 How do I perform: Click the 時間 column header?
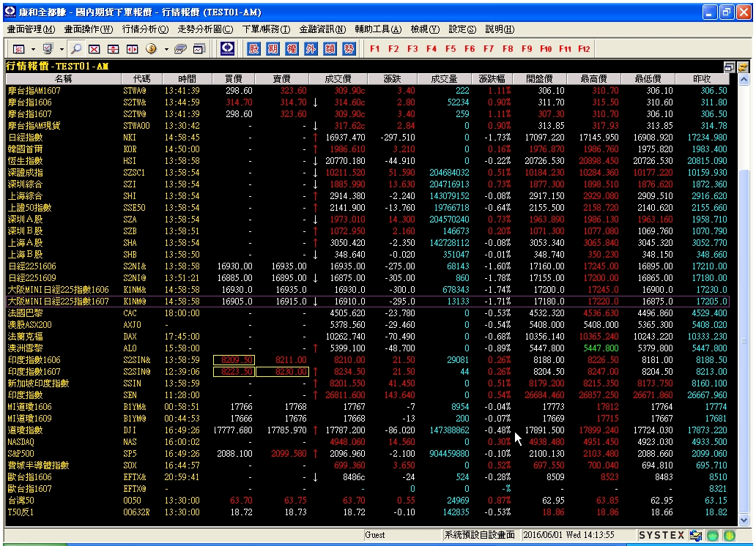click(x=187, y=78)
